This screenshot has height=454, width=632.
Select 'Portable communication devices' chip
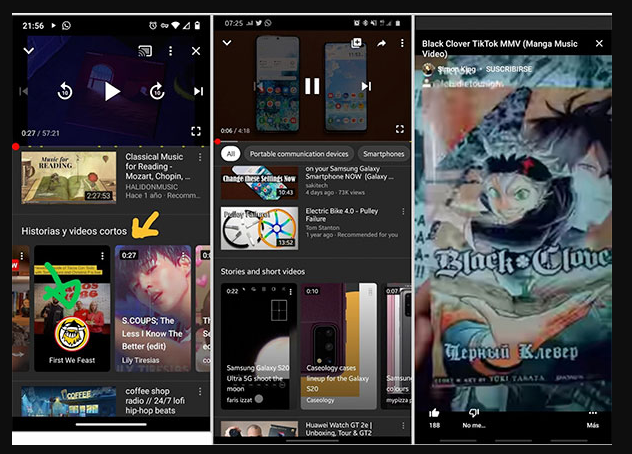[299, 154]
